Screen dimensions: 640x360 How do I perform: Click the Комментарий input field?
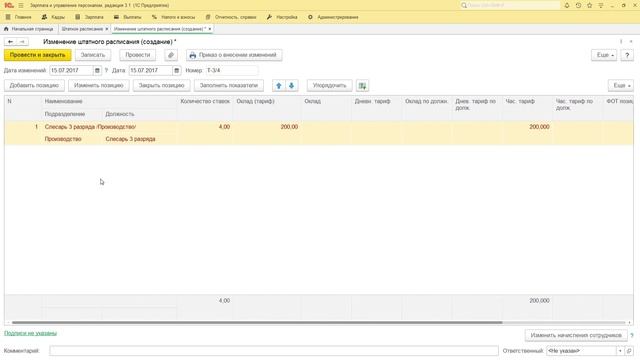coord(274,351)
